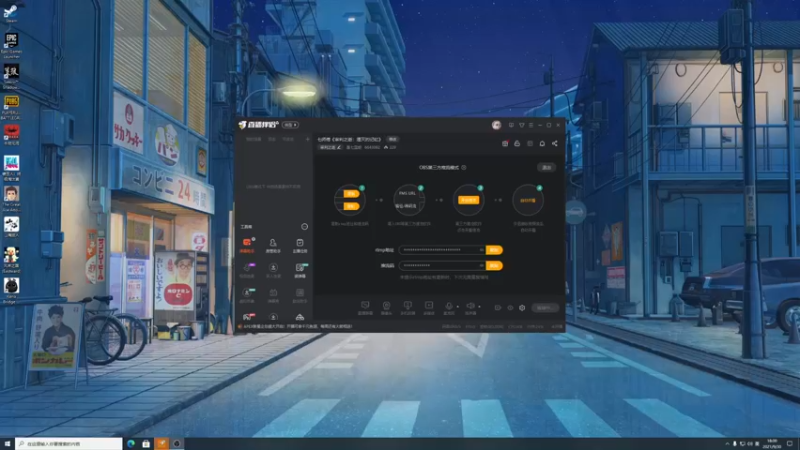Click the speaker icon in the bottom bar
The height and width of the screenshot is (450, 800).
click(x=470, y=307)
